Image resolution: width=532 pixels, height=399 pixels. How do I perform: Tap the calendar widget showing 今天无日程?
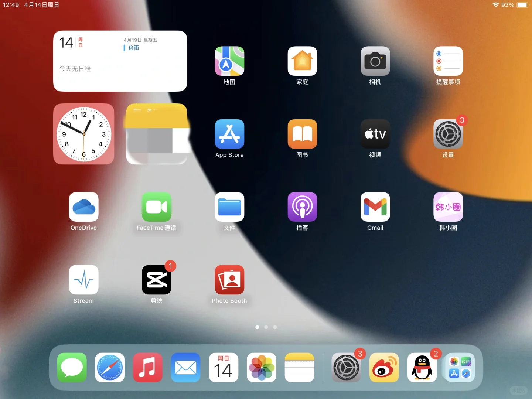(120, 61)
